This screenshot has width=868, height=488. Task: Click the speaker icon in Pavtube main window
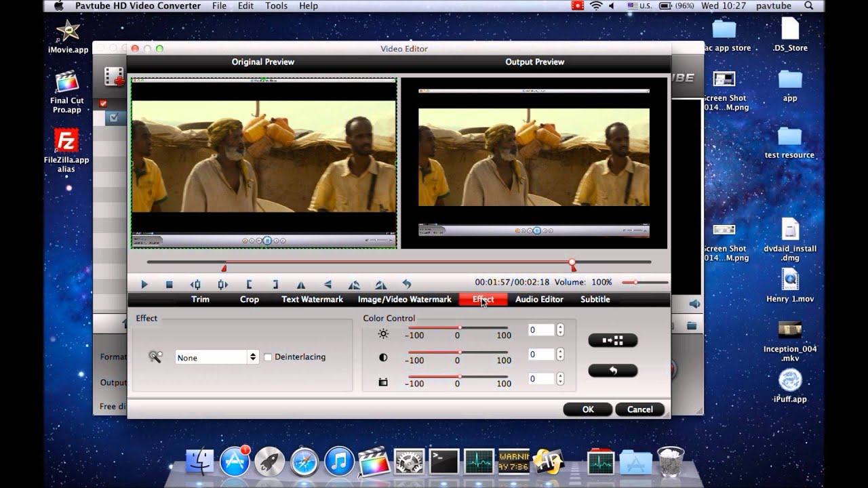(694, 304)
